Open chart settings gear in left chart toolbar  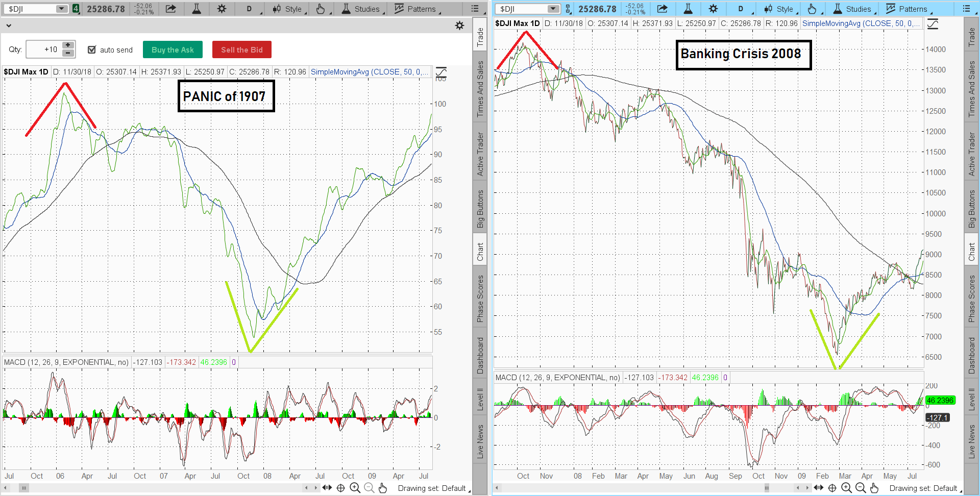(222, 9)
